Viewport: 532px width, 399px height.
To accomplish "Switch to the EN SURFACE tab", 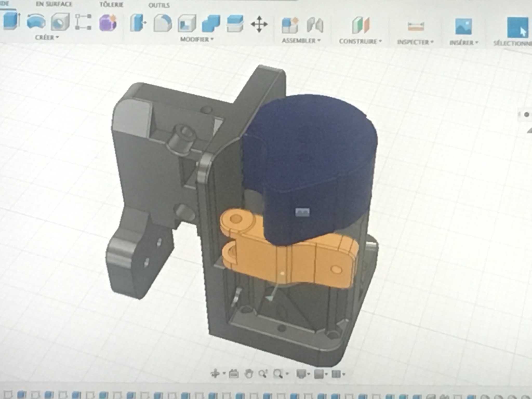I will pos(54,4).
